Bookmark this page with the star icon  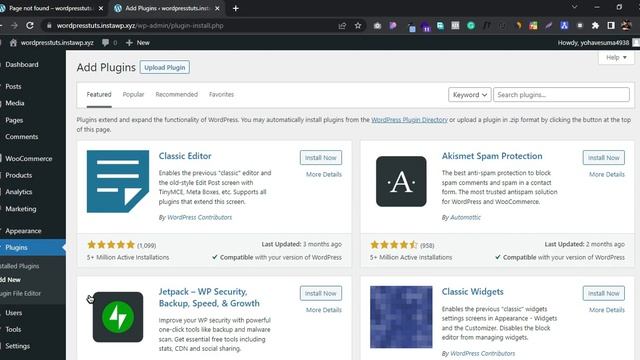point(358,26)
